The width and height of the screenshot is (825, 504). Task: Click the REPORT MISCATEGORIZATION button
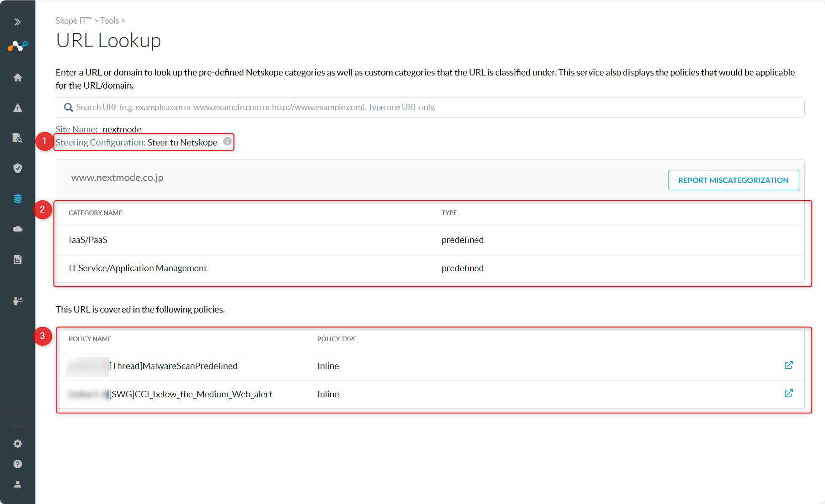pos(733,180)
